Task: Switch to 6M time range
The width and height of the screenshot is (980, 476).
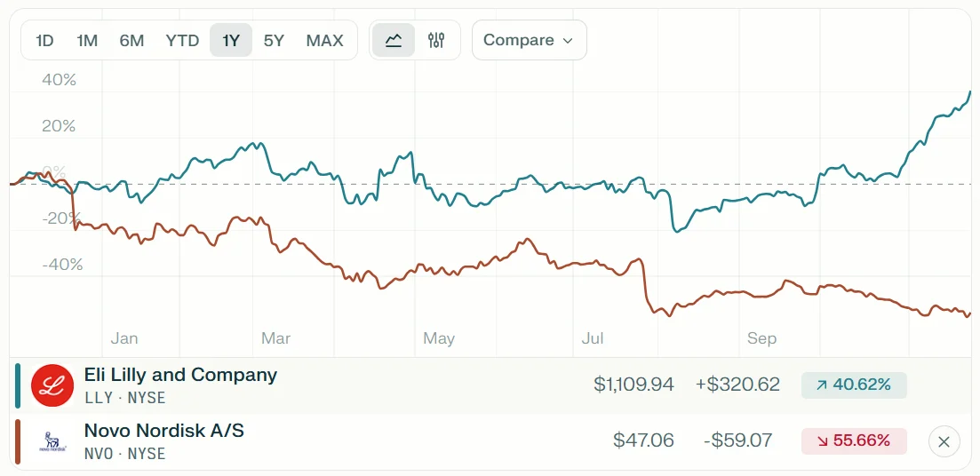Action: pyautogui.click(x=131, y=40)
